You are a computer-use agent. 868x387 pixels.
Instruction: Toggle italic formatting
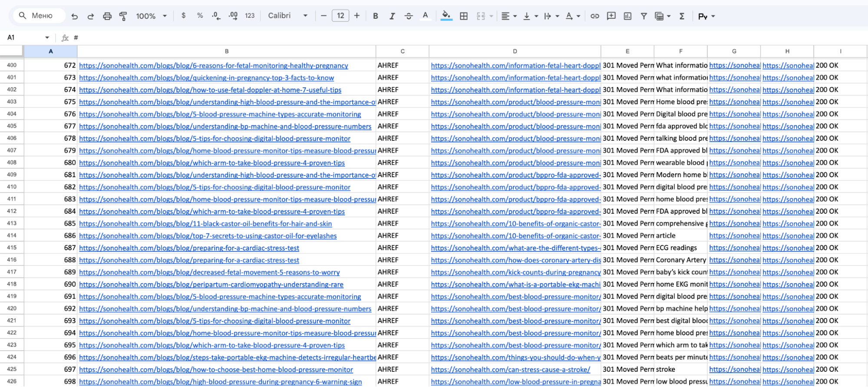click(392, 16)
